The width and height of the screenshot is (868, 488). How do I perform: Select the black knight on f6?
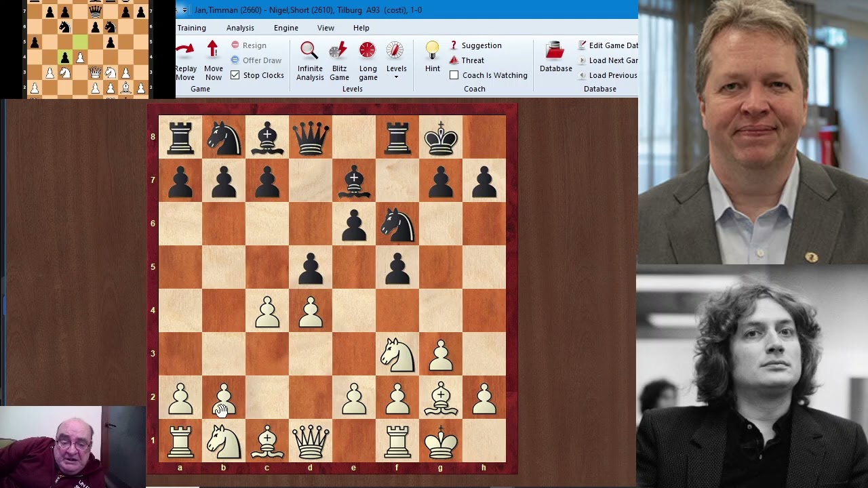tap(397, 224)
